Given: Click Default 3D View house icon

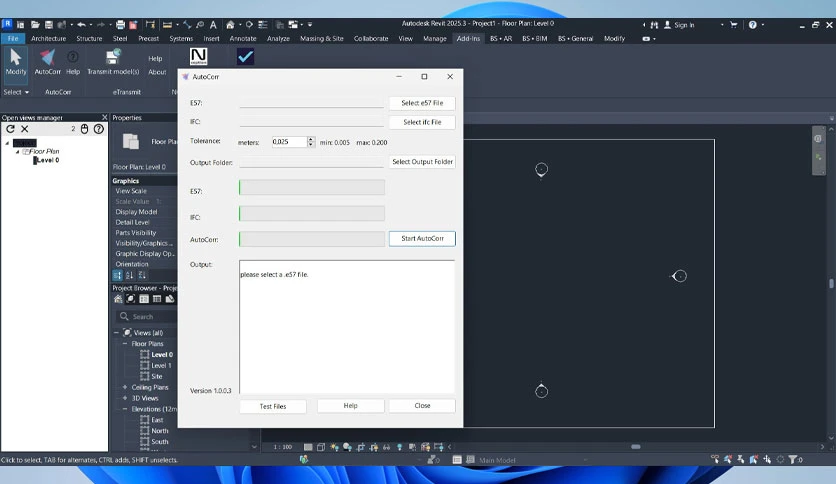Looking at the screenshot, I should click(230, 25).
